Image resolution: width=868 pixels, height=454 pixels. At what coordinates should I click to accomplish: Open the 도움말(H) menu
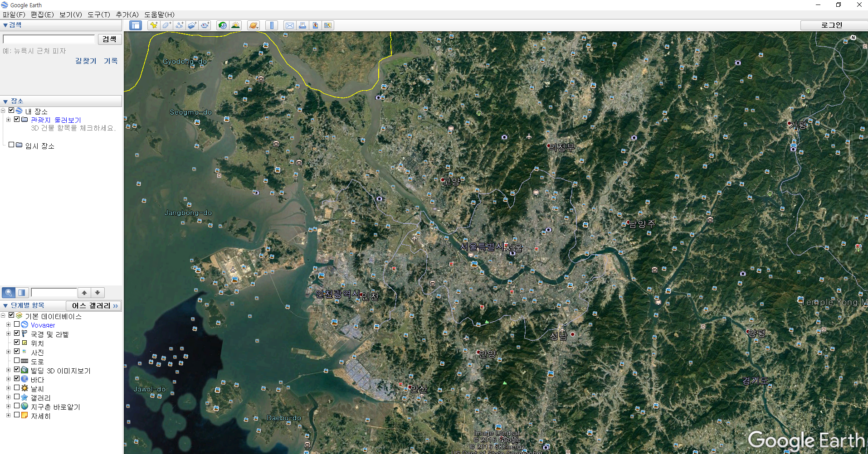(x=159, y=14)
